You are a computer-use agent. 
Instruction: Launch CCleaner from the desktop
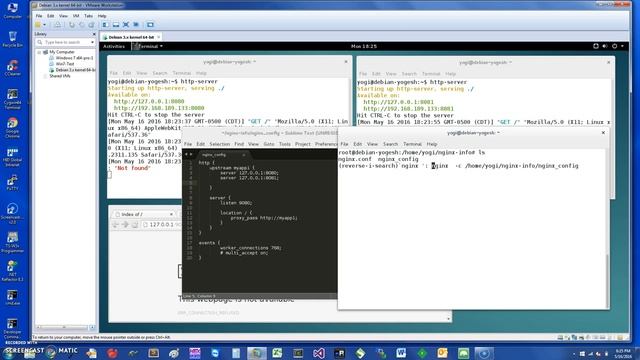(x=12, y=68)
